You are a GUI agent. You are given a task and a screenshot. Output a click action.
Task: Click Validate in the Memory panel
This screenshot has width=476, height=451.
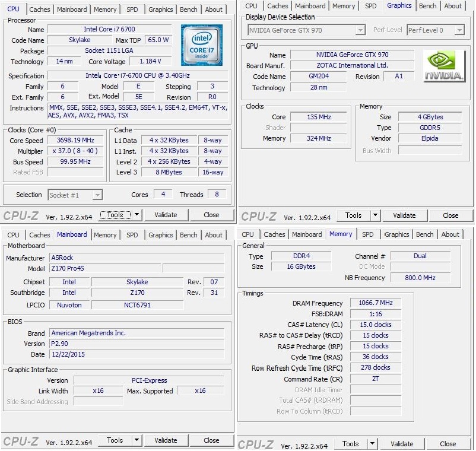tap(402, 443)
